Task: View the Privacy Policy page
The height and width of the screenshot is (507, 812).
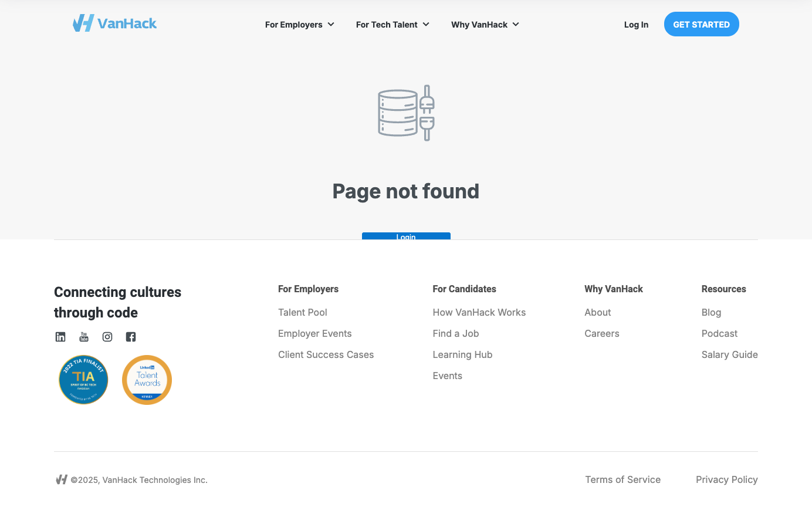Action: (x=726, y=479)
